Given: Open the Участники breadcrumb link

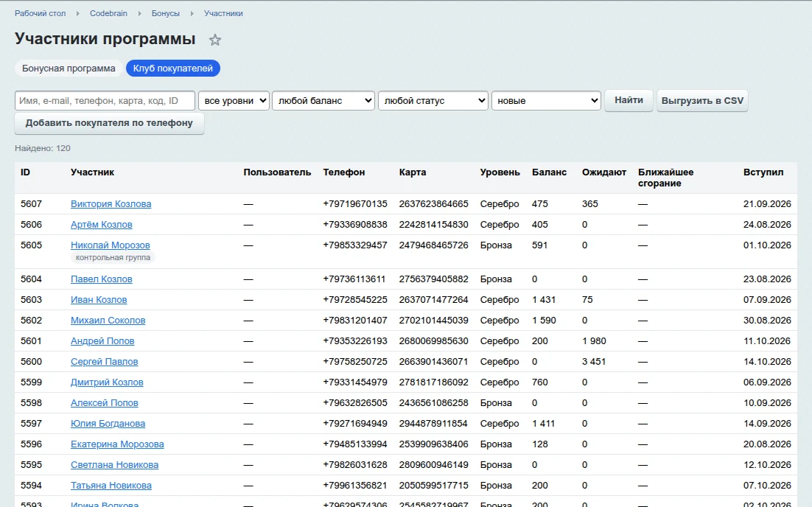Looking at the screenshot, I should pos(223,13).
